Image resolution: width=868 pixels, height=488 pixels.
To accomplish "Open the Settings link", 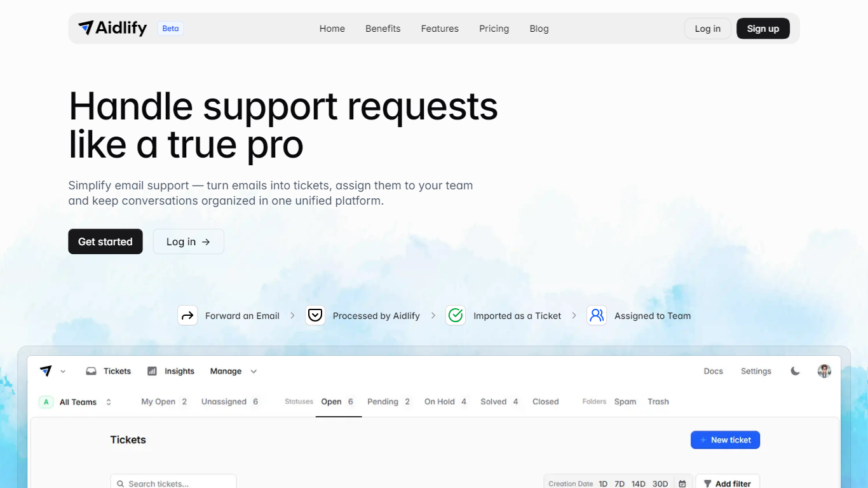I will pyautogui.click(x=756, y=371).
